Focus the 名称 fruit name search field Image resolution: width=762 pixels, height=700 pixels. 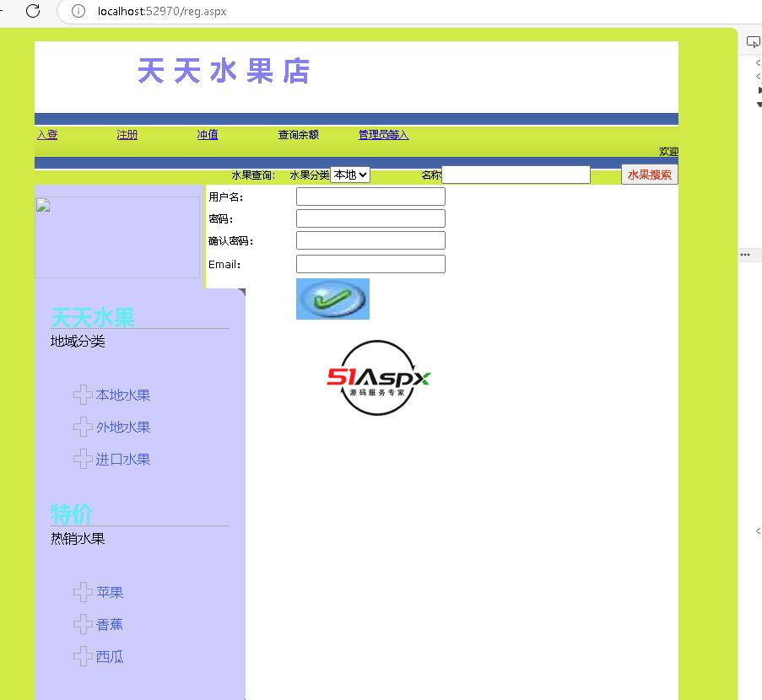(x=516, y=175)
